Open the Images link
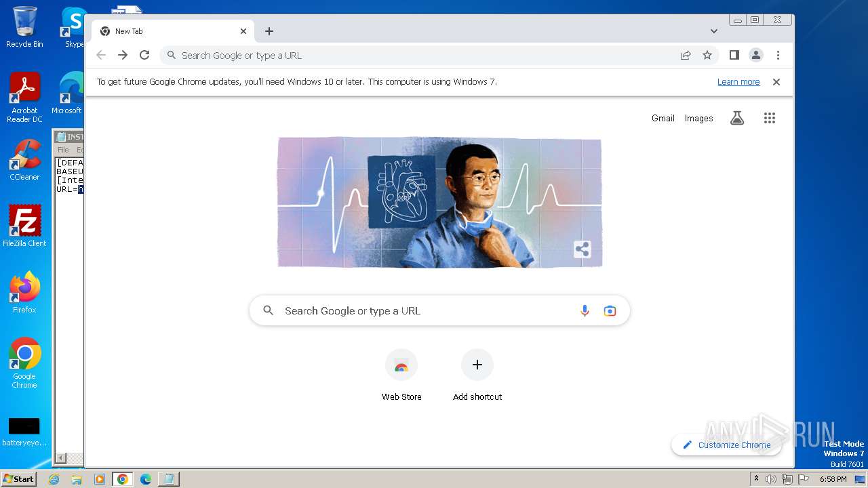 tap(698, 118)
